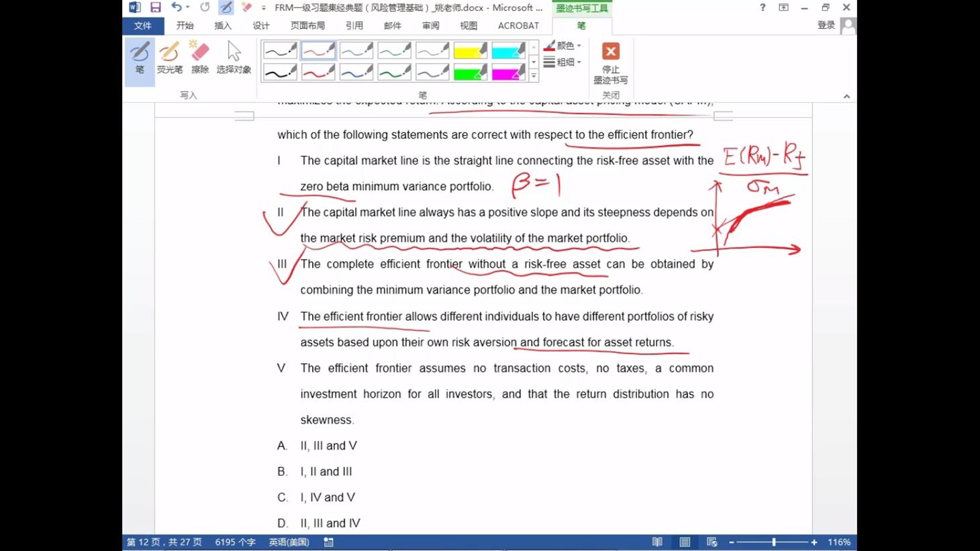Click the zoom slider handle
The height and width of the screenshot is (551, 980).
(x=774, y=542)
